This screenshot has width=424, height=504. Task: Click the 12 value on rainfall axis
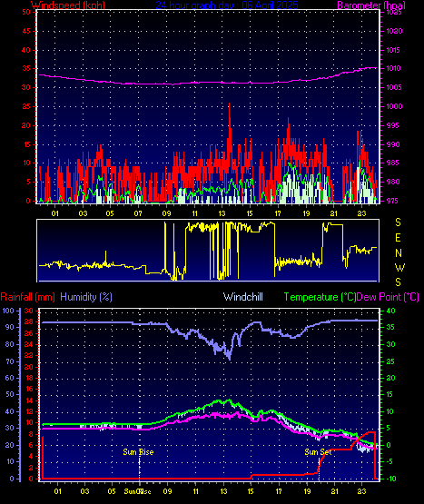[x=29, y=411]
